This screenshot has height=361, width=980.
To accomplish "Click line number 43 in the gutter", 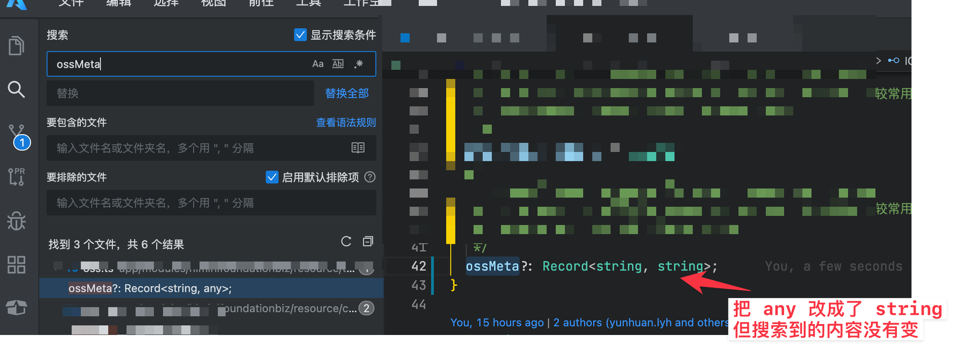I will click(x=419, y=285).
